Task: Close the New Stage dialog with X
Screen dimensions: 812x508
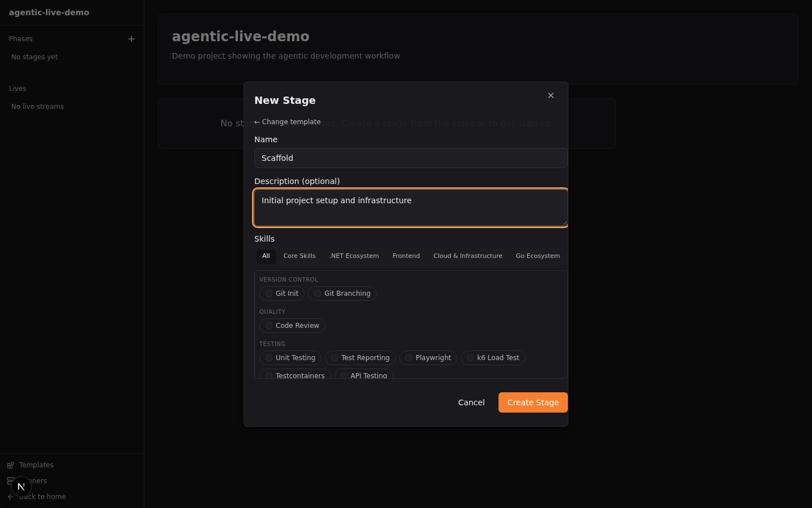Action: (551, 95)
